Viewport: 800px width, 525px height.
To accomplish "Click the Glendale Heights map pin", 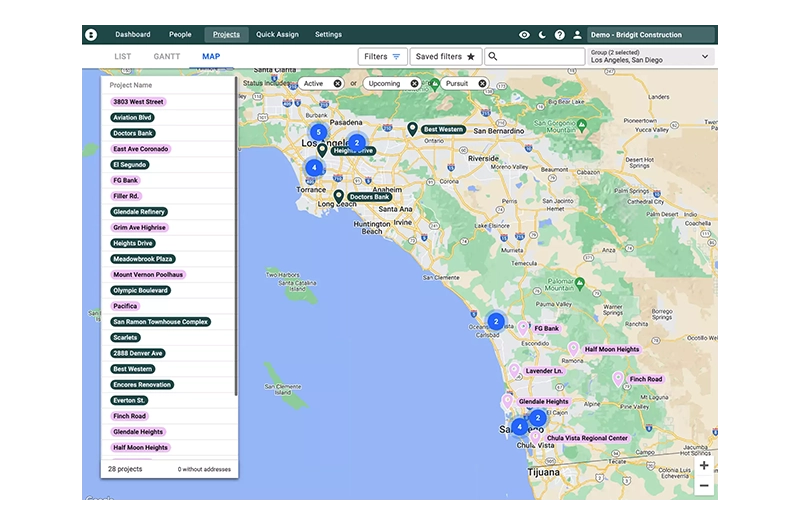I will (x=507, y=401).
